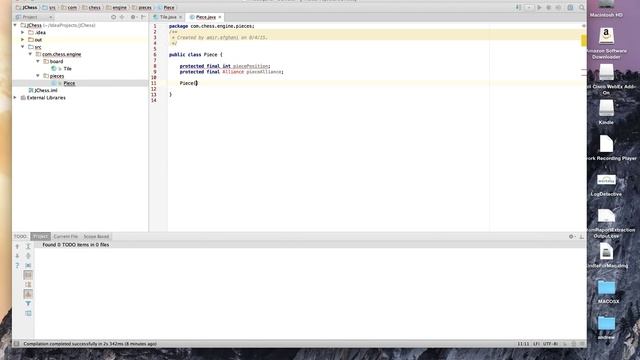Click the Collapse All icon in Project panel
The image size is (640, 360).
tap(122, 17)
